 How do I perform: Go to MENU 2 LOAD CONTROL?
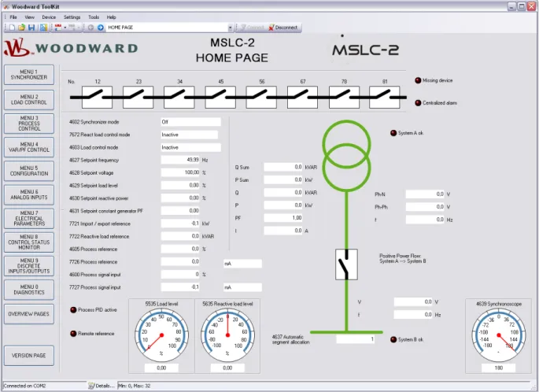29,100
